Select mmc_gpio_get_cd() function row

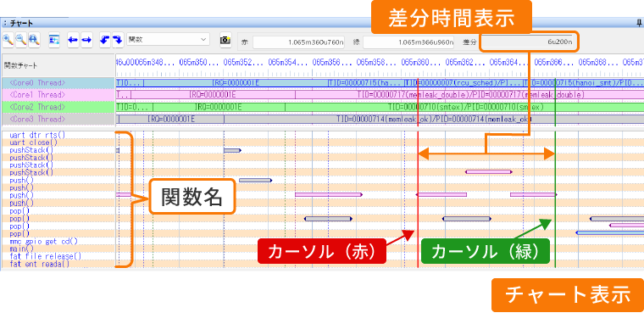tap(43, 242)
